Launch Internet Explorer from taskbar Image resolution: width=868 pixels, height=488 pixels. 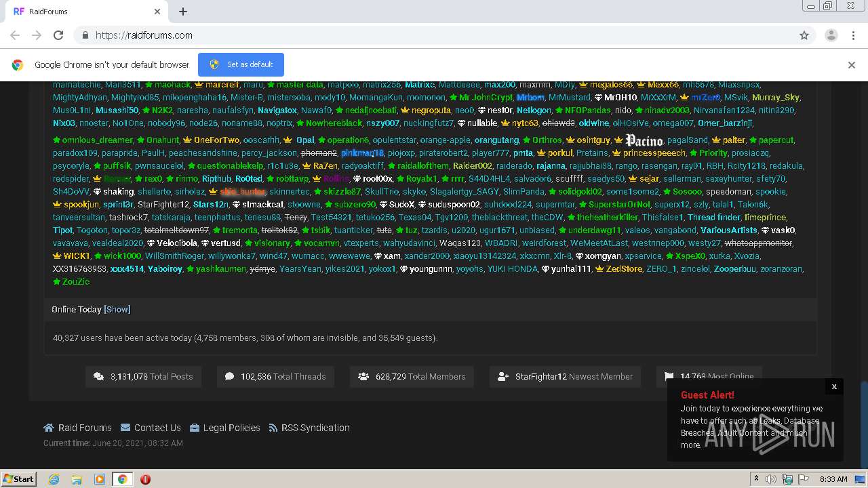point(54,479)
